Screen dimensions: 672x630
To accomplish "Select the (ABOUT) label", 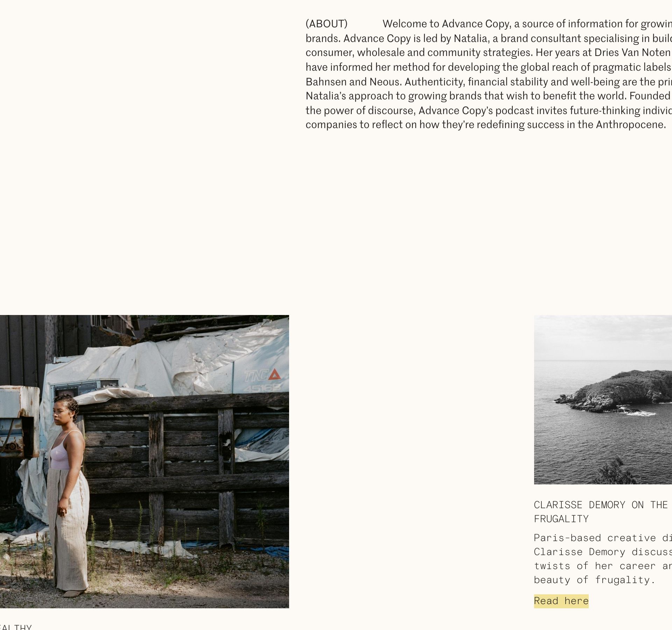I will coord(327,24).
